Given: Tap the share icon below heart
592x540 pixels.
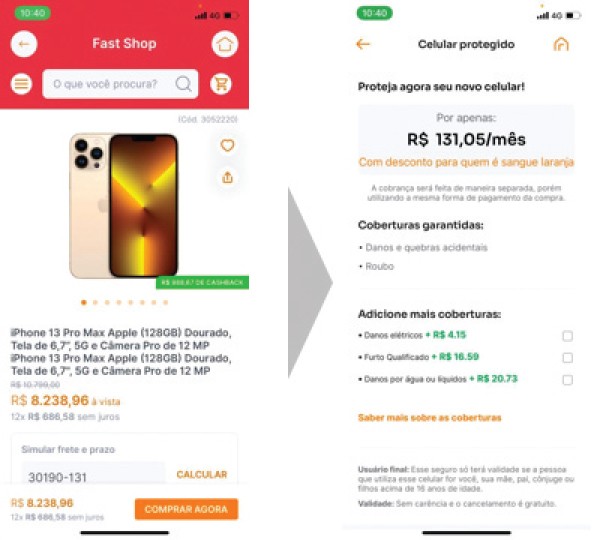Looking at the screenshot, I should [227, 177].
